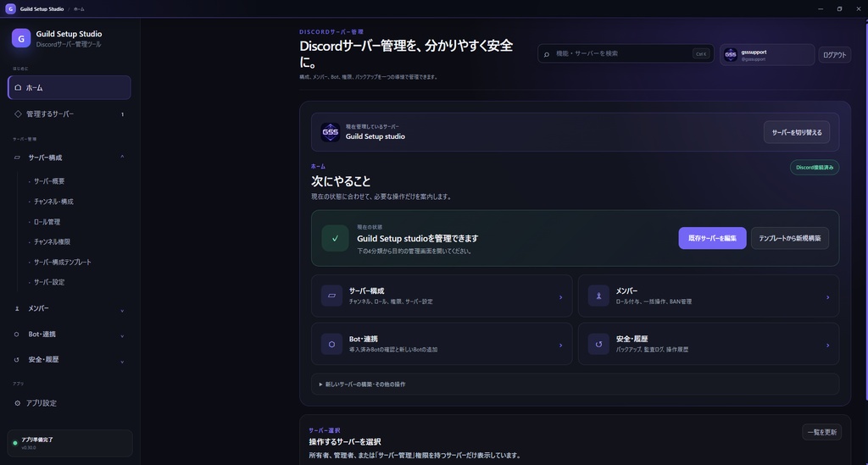The height and width of the screenshot is (465, 868).
Task: Click テンプレートから新規構築 button
Action: pyautogui.click(x=790, y=238)
